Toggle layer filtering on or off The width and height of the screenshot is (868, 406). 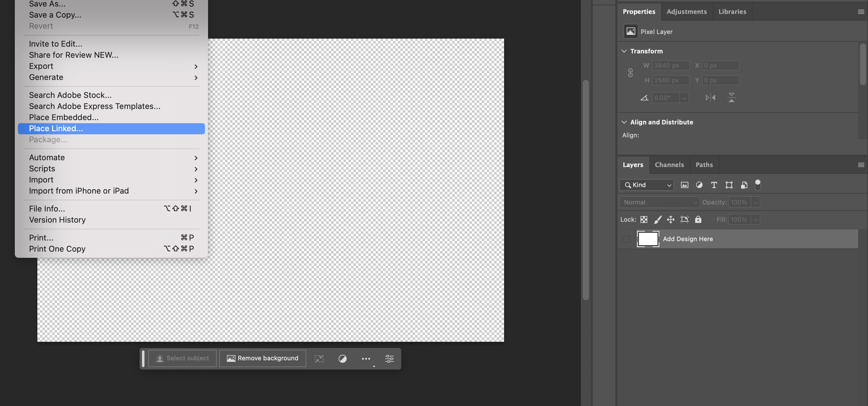click(758, 185)
